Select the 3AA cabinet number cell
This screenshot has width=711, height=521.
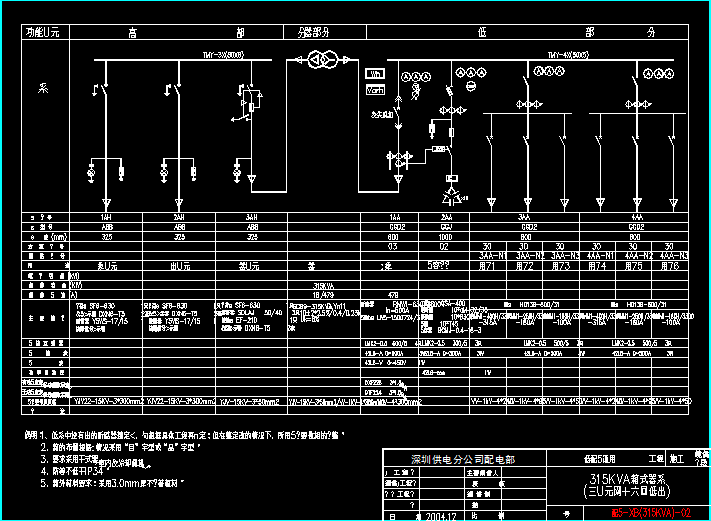tap(524, 218)
